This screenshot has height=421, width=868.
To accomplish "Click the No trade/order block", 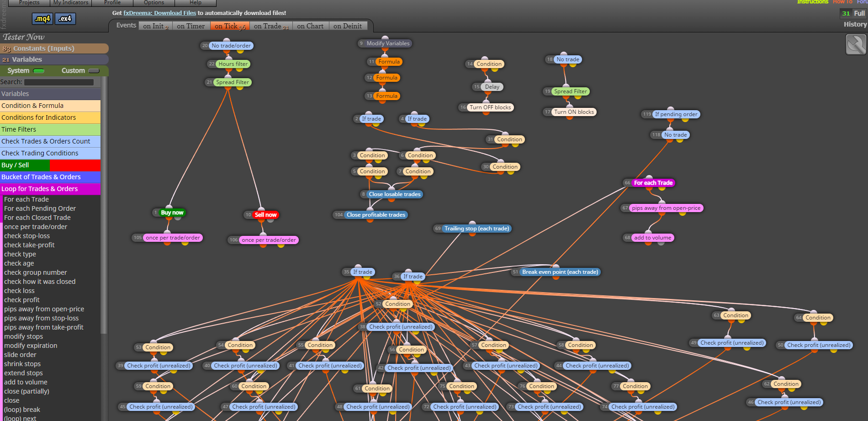I will pos(231,46).
